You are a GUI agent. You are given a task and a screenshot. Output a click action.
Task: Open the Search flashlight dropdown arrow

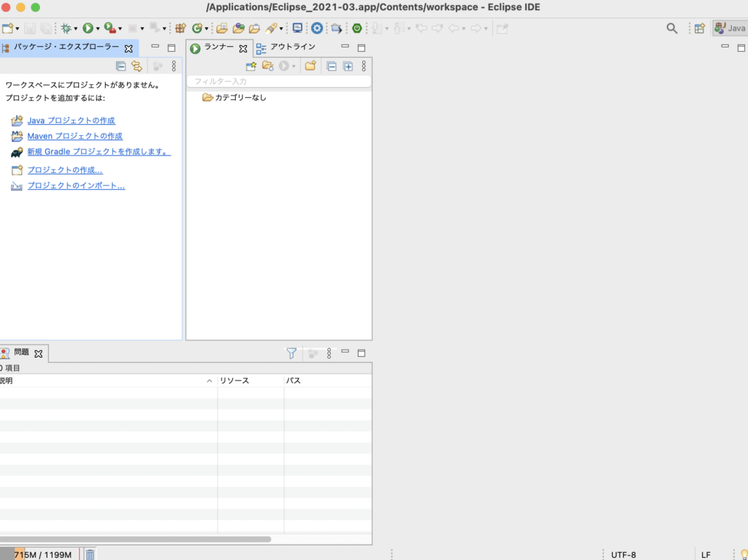coord(281,28)
